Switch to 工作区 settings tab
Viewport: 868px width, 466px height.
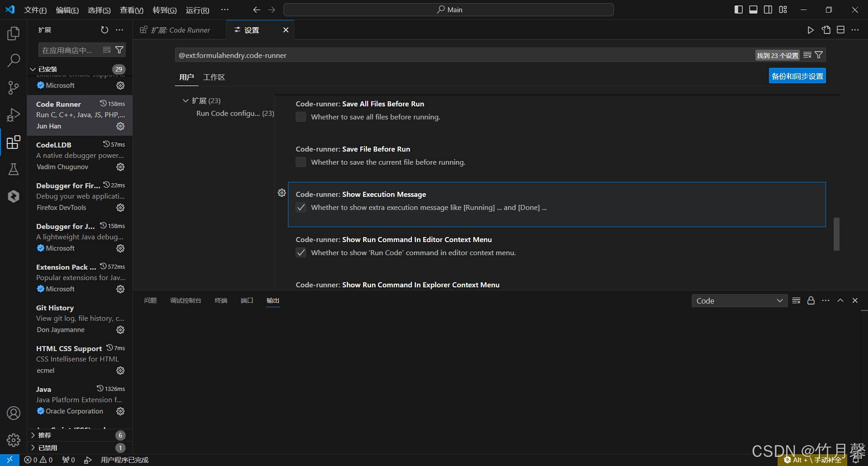click(x=214, y=77)
